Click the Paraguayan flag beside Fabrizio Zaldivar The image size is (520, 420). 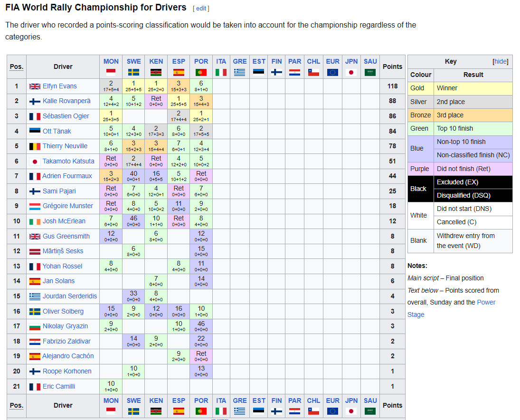tap(35, 342)
